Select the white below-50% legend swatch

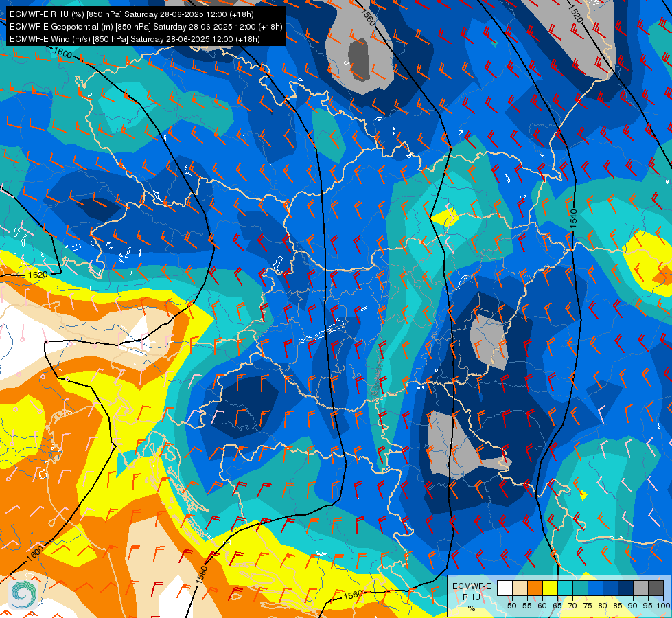coord(505,588)
